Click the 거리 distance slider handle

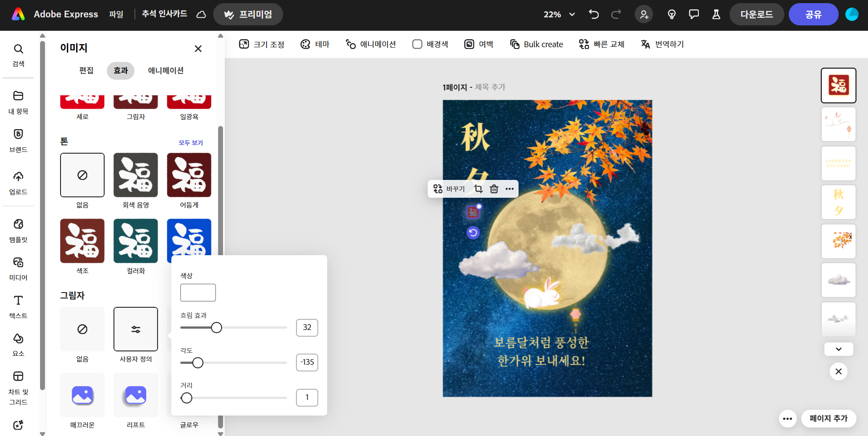pos(187,398)
